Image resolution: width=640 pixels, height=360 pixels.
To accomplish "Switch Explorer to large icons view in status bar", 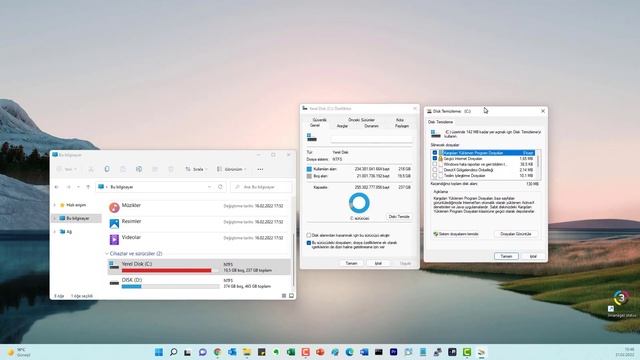I will 291,296.
